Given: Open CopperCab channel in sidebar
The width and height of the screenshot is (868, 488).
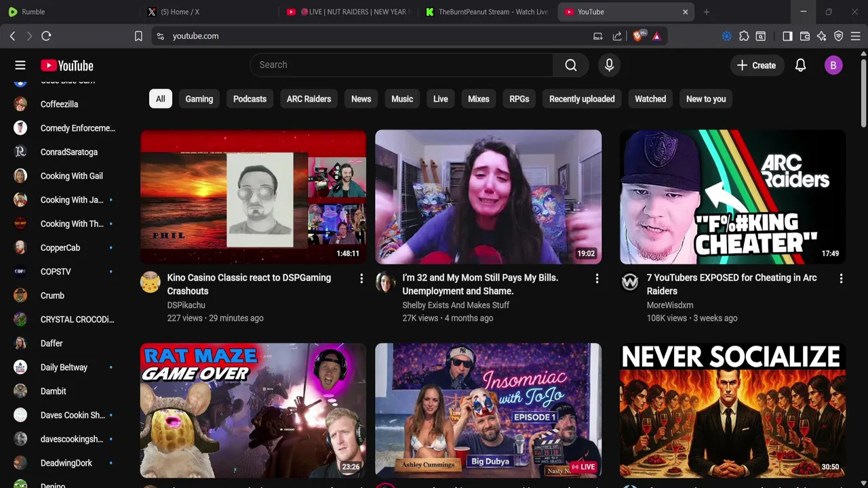Looking at the screenshot, I should point(65,248).
